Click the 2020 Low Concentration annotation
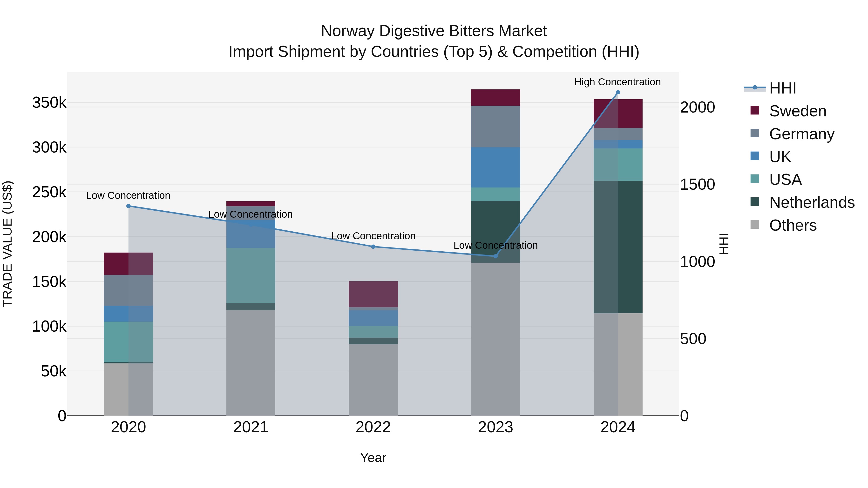 coord(128,195)
